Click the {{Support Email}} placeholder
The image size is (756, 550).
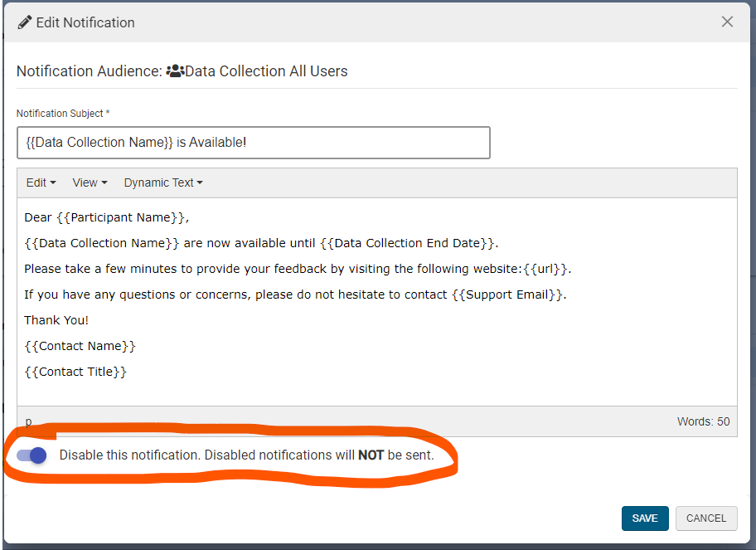[508, 294]
